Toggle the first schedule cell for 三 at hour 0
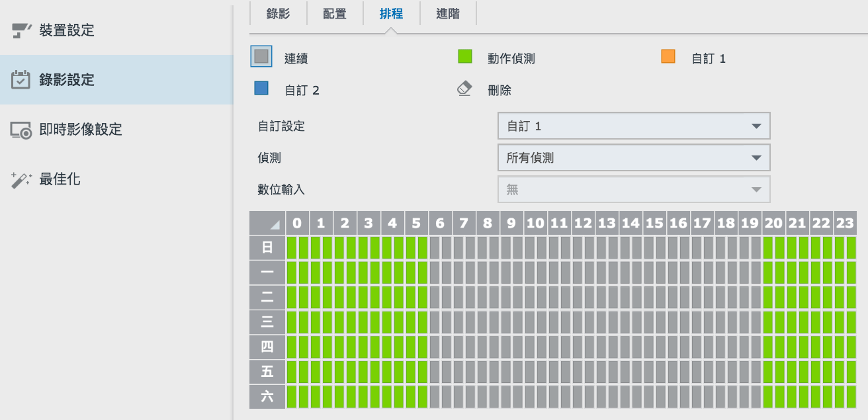The height and width of the screenshot is (420, 868). click(292, 323)
